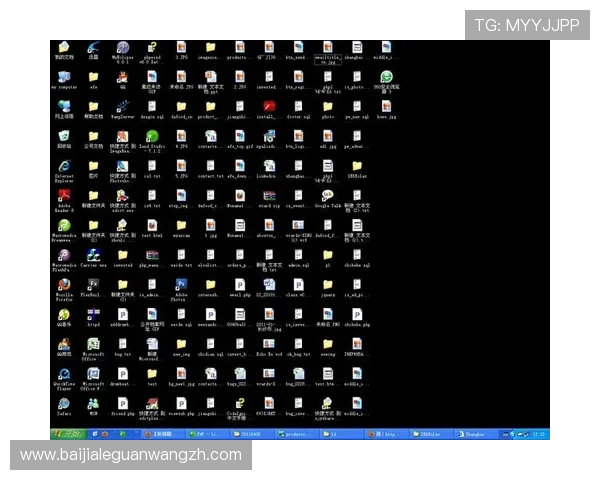This screenshot has height=480, width=600.
Task: Open the friend.php file icon
Action: click(x=122, y=403)
